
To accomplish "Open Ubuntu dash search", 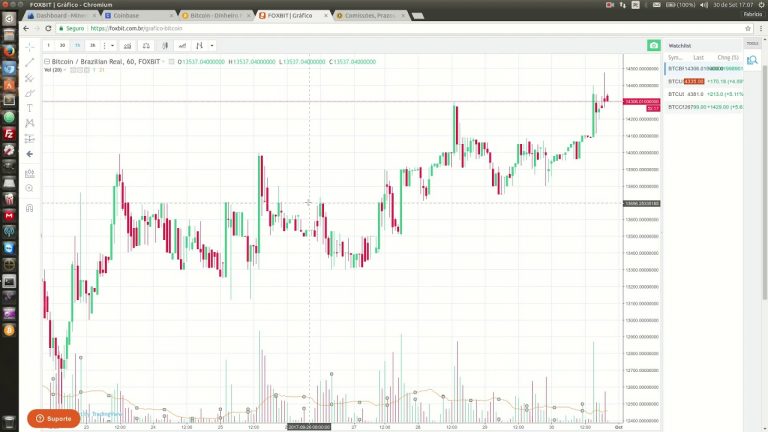I will click(x=9, y=18).
